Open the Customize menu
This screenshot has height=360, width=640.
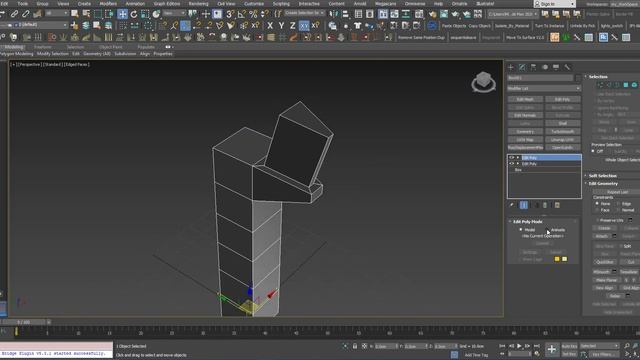tap(254, 4)
